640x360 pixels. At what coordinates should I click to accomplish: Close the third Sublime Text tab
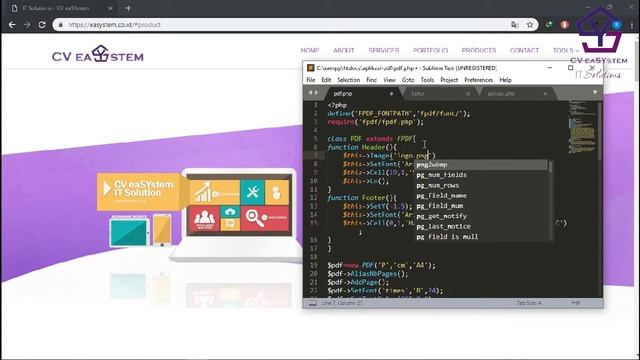coord(545,94)
